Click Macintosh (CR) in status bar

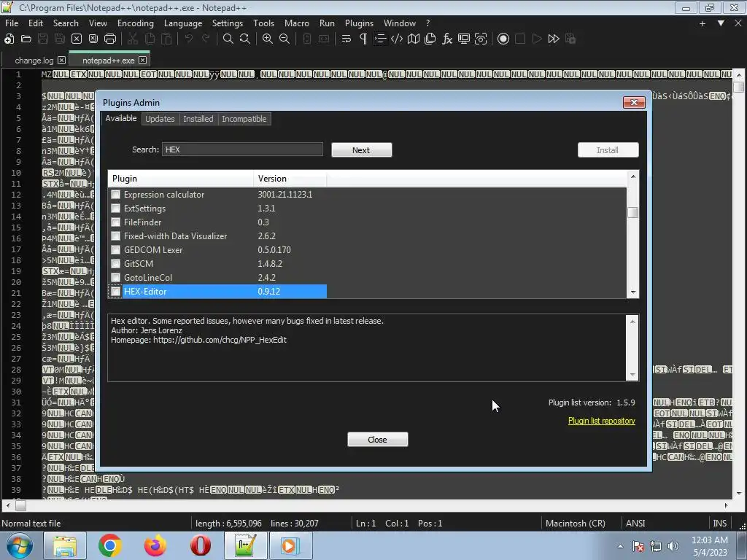pos(576,524)
